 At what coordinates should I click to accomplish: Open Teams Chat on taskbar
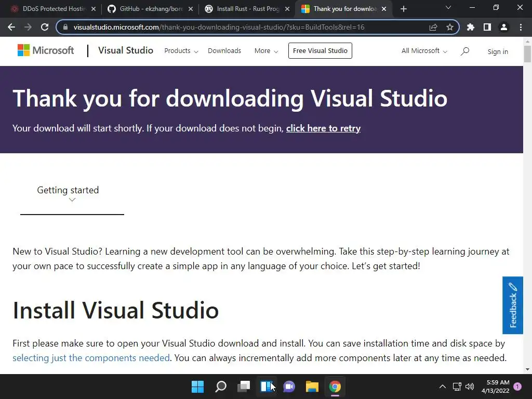289,387
